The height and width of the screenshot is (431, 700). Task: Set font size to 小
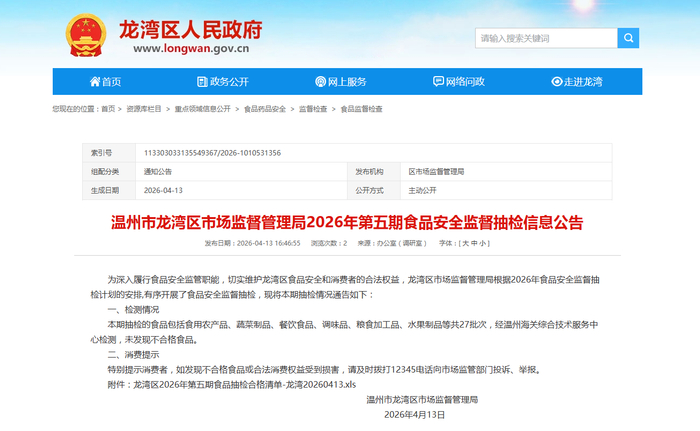tap(483, 243)
